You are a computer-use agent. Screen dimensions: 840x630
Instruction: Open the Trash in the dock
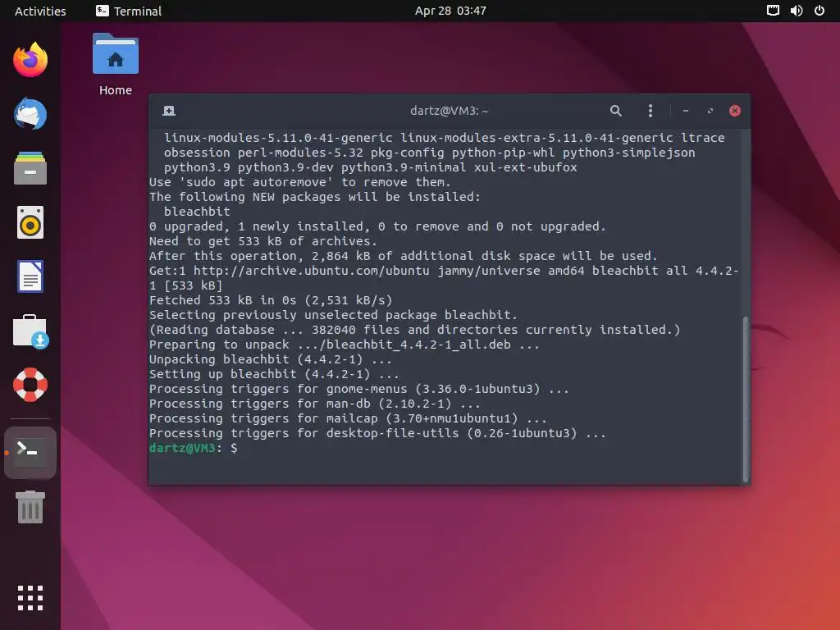click(x=30, y=507)
